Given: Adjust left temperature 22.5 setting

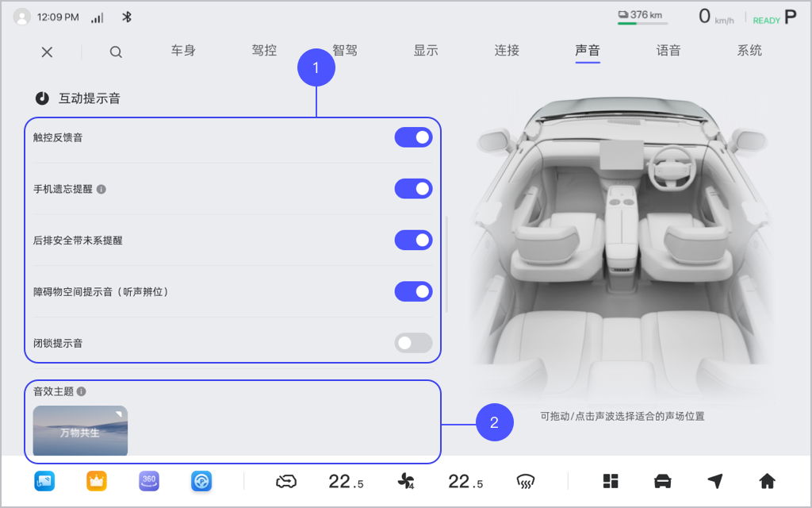Looking at the screenshot, I should tap(346, 482).
